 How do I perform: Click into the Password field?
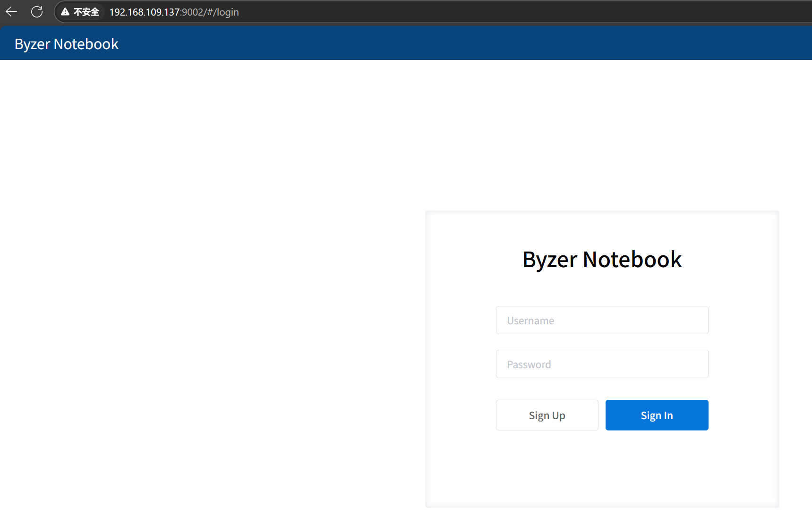pos(602,364)
